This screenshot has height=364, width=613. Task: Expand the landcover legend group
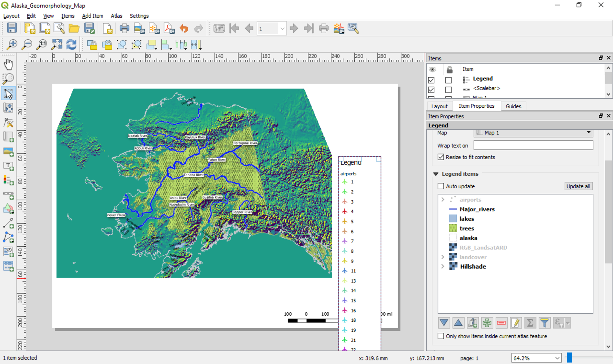[x=443, y=257]
